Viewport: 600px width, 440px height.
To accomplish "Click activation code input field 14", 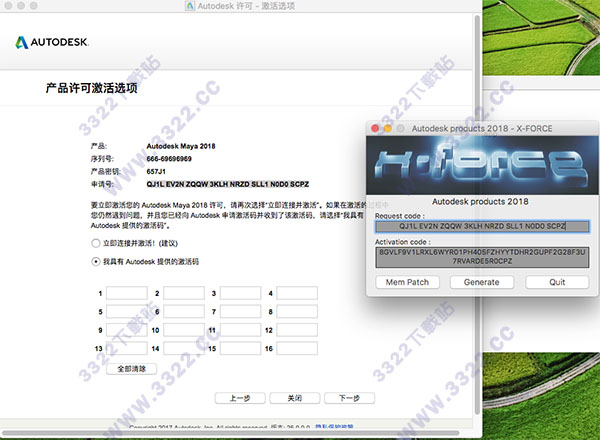I will 184,348.
